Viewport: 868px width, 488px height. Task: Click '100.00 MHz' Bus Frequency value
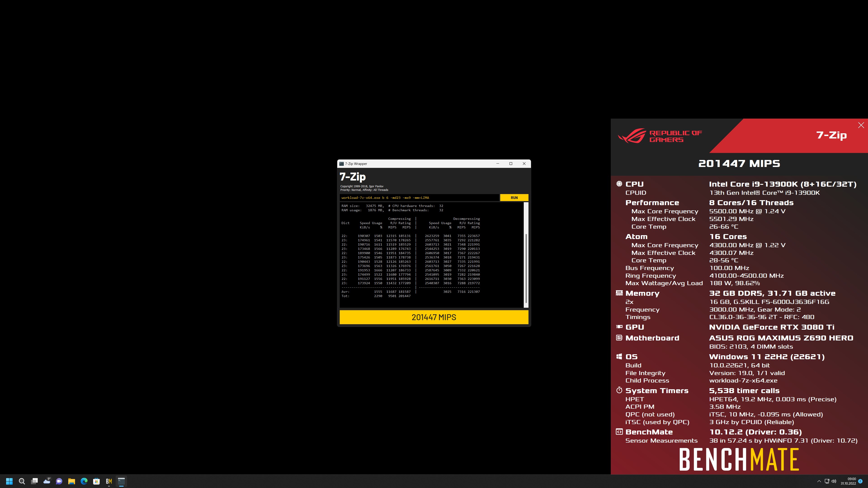pos(729,268)
